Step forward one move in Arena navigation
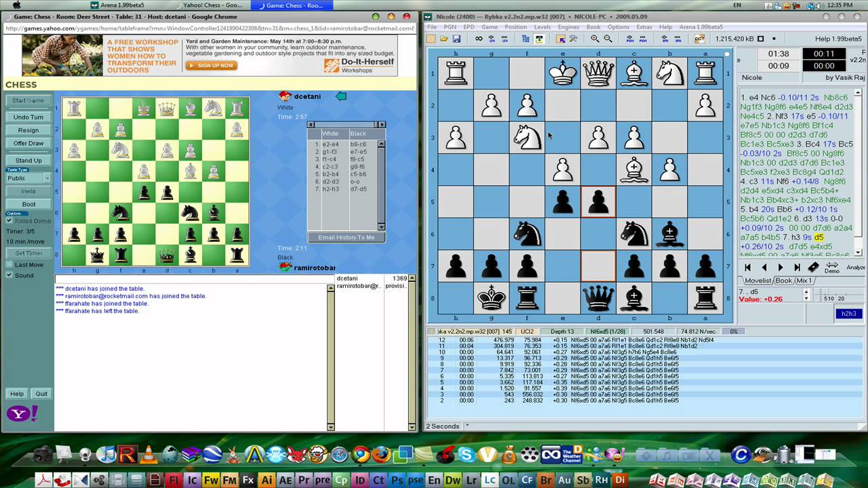The image size is (868, 488). 781,267
